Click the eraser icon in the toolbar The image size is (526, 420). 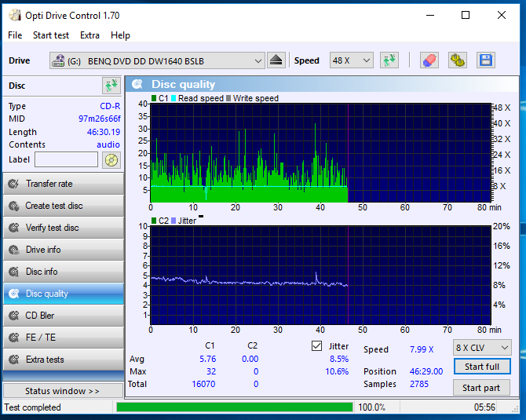pos(429,60)
